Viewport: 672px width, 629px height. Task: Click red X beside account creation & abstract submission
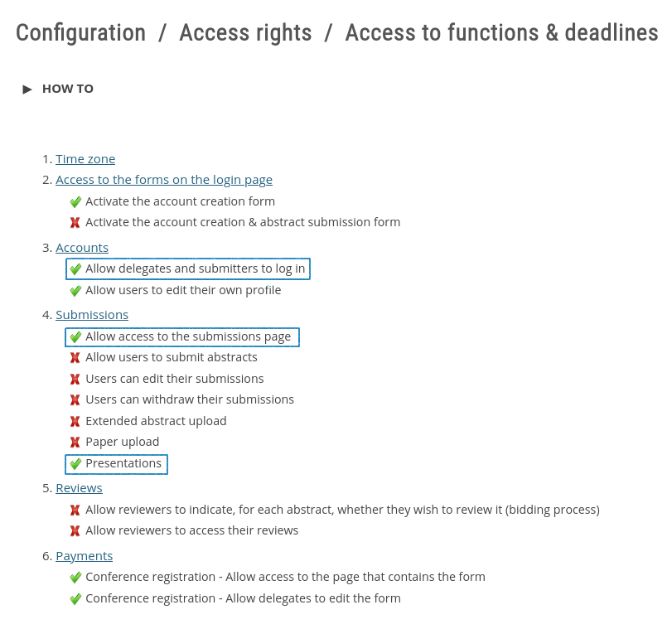75,223
